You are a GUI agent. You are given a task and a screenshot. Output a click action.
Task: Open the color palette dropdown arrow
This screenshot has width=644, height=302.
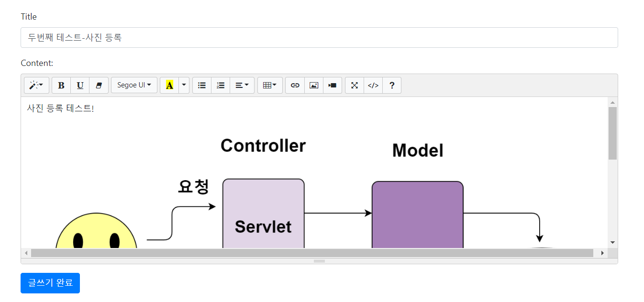[x=184, y=86]
